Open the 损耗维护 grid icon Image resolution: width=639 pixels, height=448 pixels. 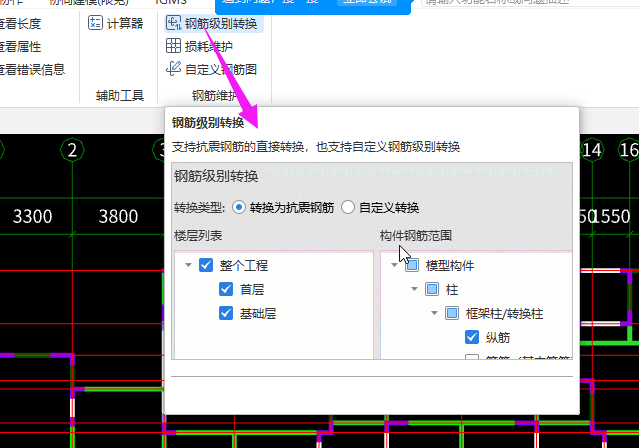173,46
